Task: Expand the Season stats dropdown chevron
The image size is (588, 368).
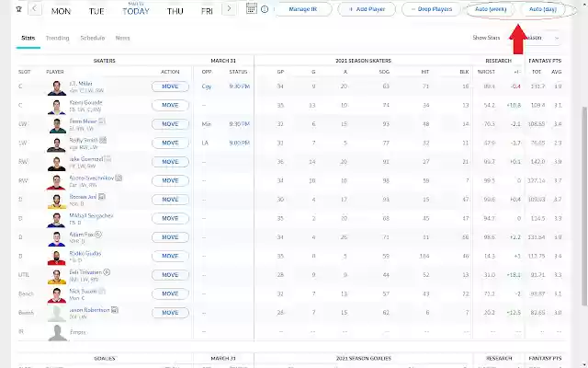Action: pyautogui.click(x=557, y=38)
